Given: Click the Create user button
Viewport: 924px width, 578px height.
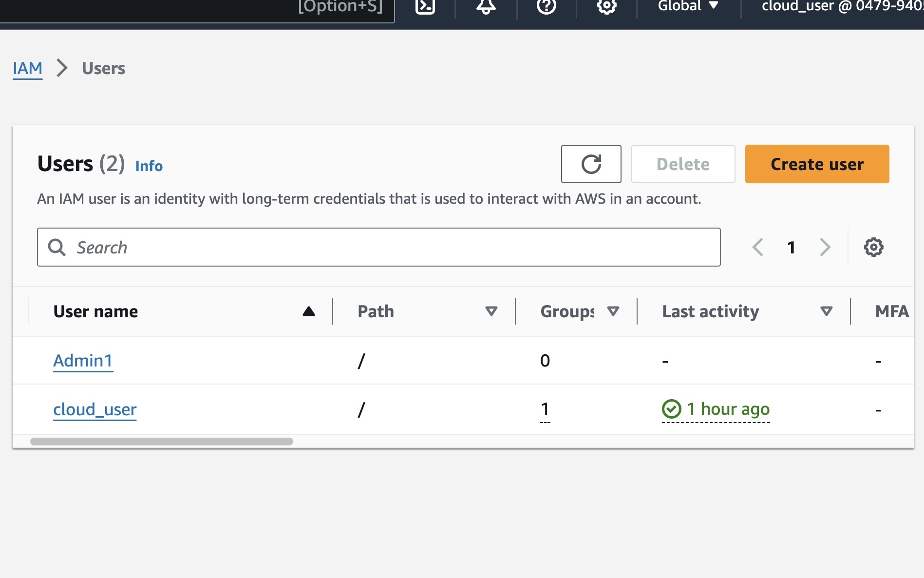Looking at the screenshot, I should tap(817, 164).
